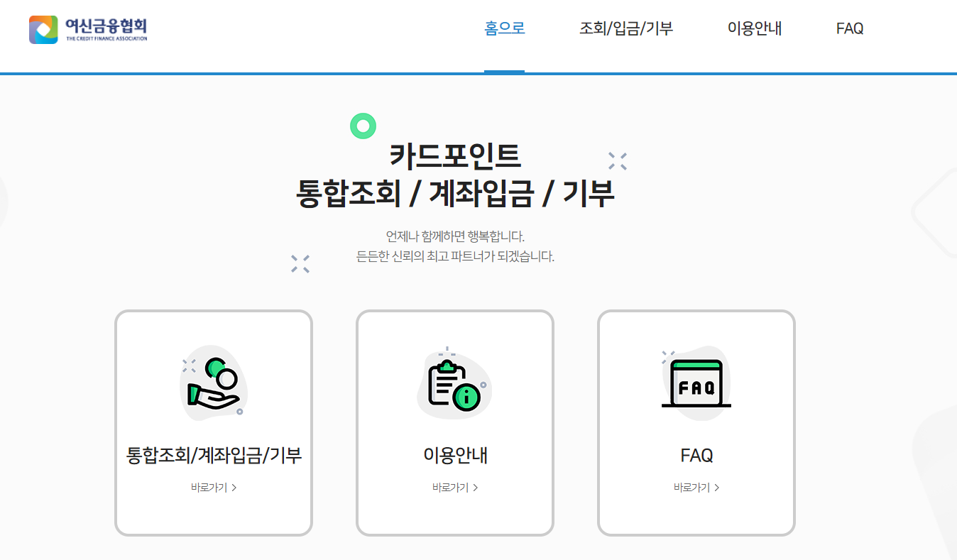Select FAQ in the top navigation
957x560 pixels.
pos(850,29)
